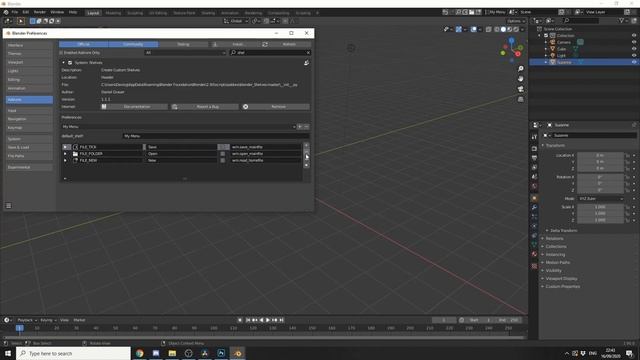Open the Modifier properties wrench tab
640x360 pixels.
[x=534, y=208]
